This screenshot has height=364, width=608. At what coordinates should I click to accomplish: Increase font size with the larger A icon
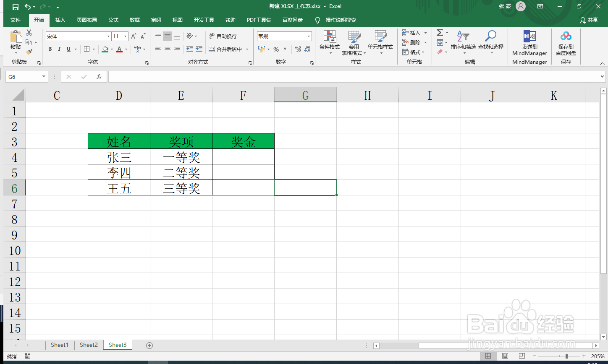coord(134,36)
